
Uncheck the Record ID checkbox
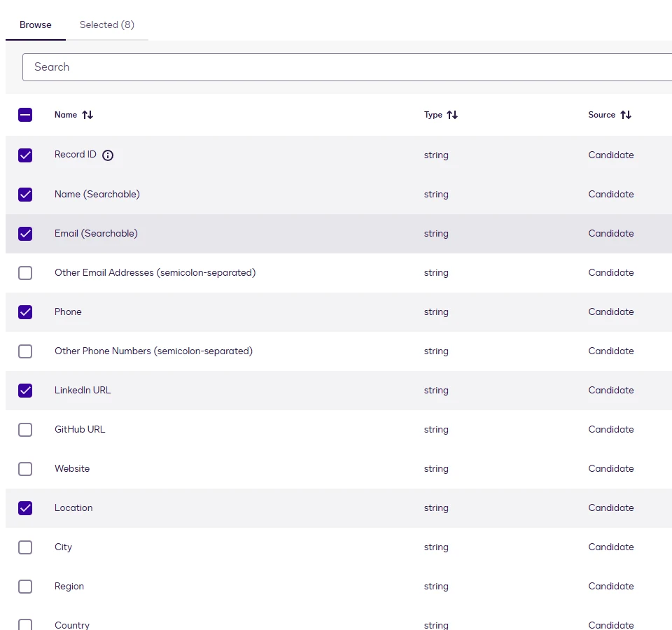[25, 155]
